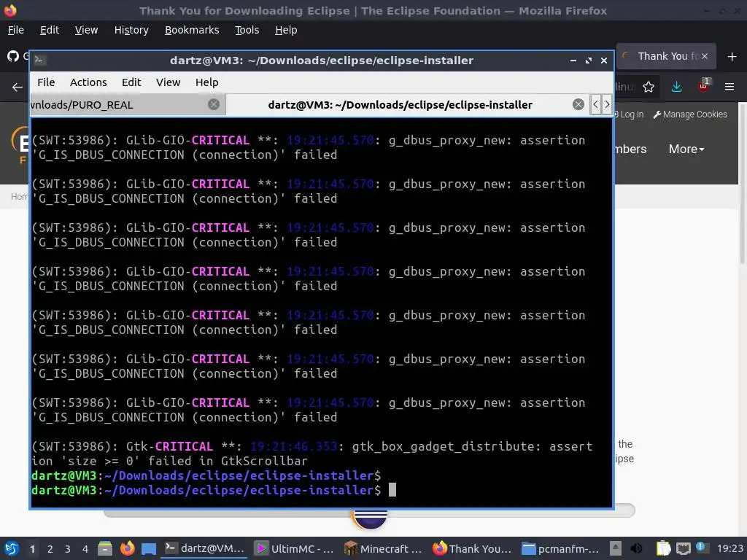
Task: Bookmark this page with the star icon
Action: 649,87
